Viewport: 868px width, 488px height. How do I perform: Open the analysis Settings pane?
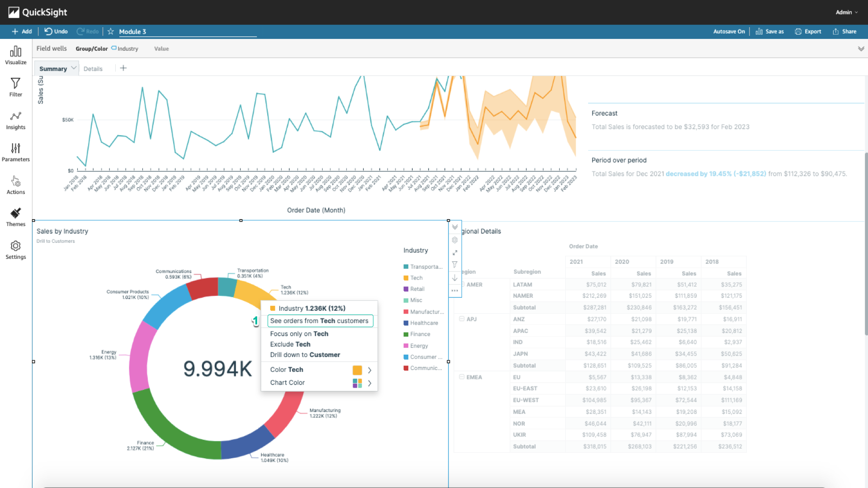[16, 250]
